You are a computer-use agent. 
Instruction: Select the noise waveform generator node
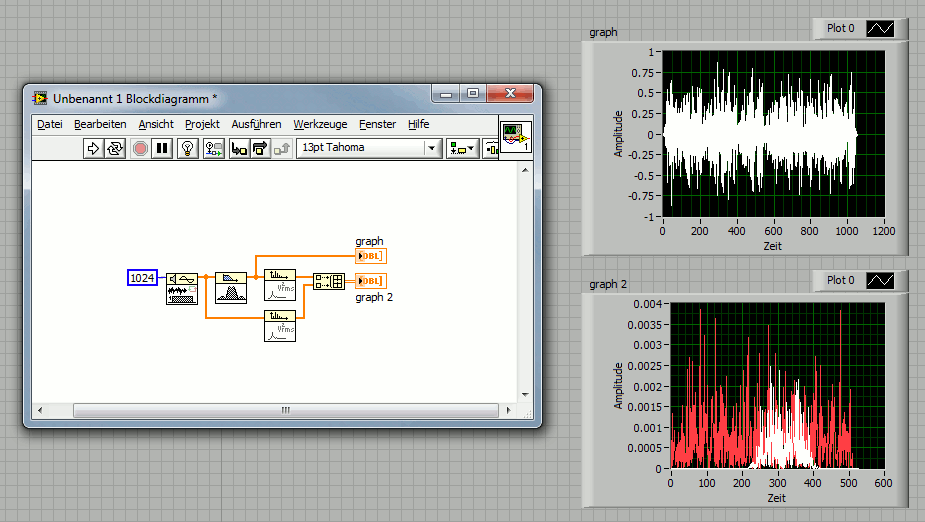(x=182, y=288)
